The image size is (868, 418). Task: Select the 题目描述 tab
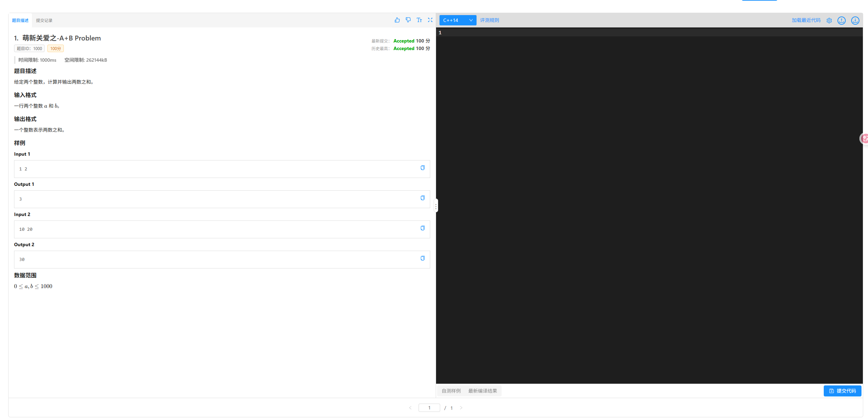(x=20, y=21)
